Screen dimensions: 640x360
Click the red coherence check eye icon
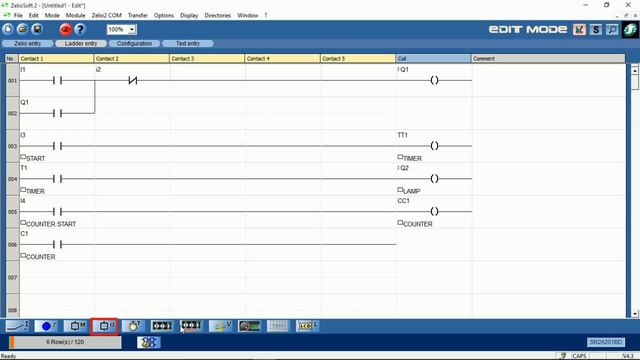coord(65,29)
